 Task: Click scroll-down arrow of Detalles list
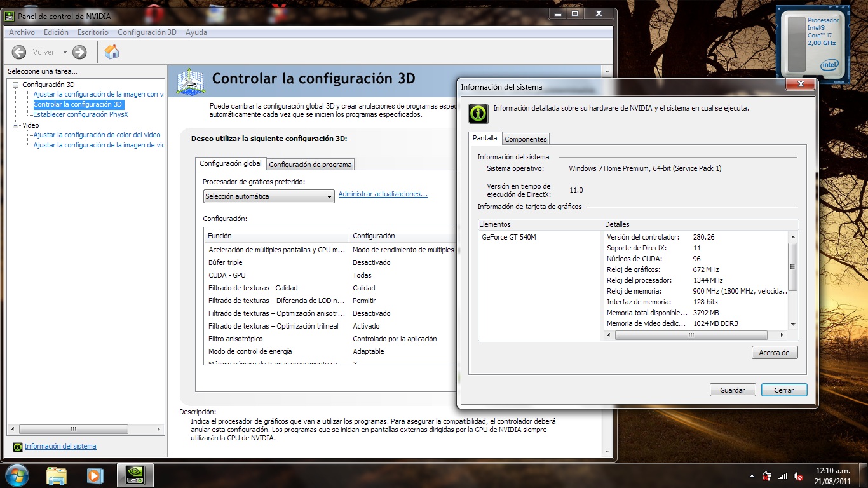tap(792, 324)
